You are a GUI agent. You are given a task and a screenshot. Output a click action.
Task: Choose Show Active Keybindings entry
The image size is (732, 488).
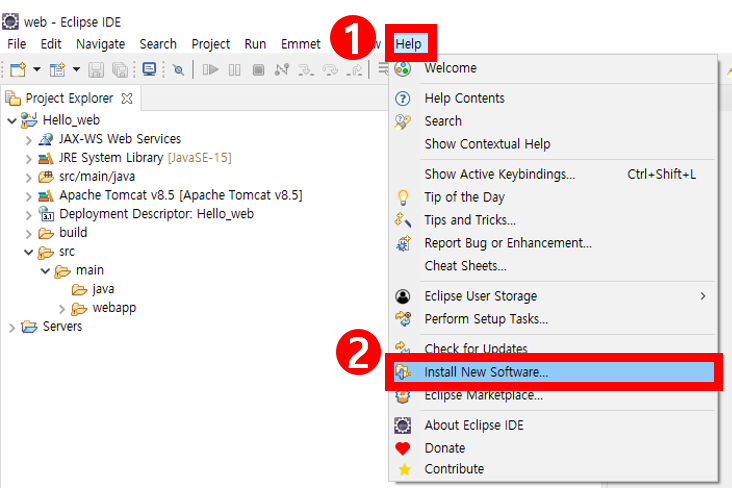point(553,174)
